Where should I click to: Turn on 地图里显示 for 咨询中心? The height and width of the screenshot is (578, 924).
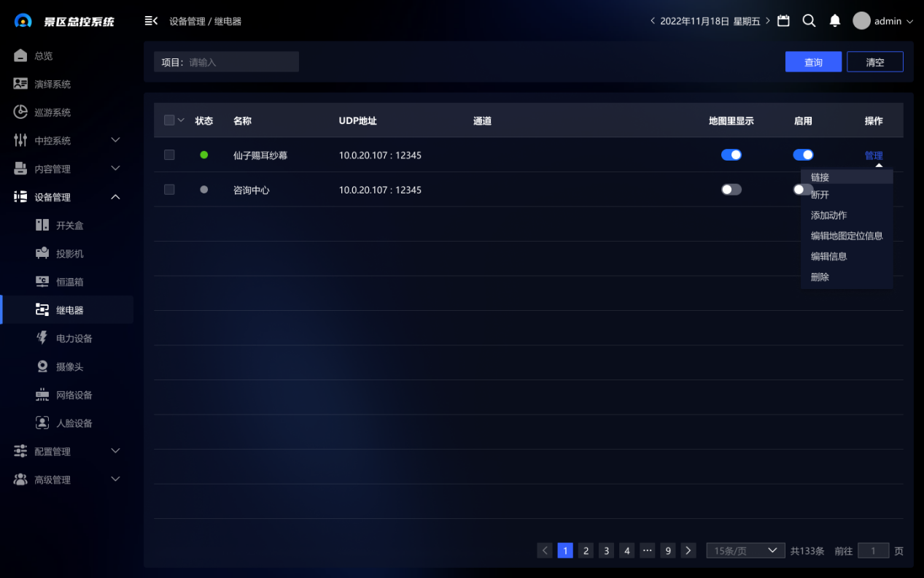click(x=731, y=190)
